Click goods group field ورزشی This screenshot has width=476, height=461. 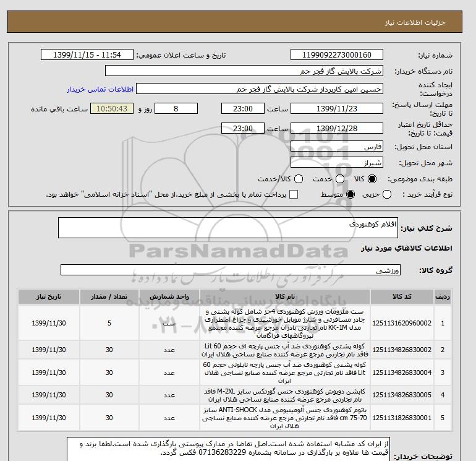[231, 270]
